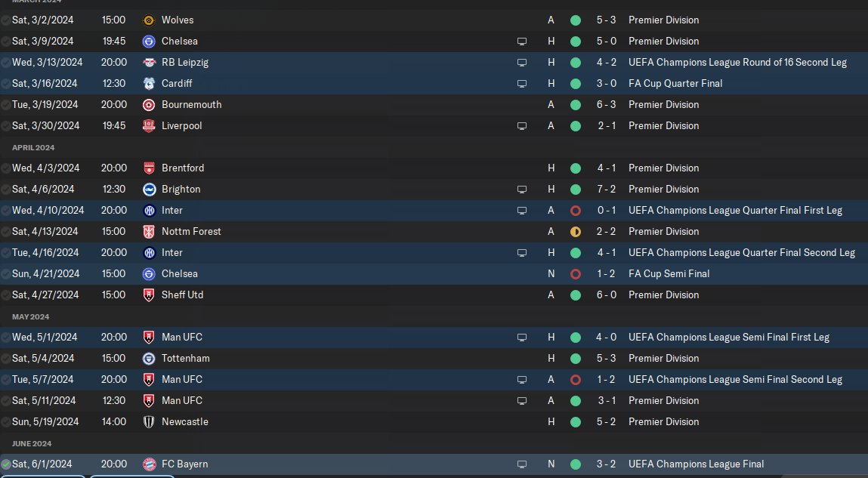Open the RB Leipzig club badge
868x478 pixels.
pos(149,63)
